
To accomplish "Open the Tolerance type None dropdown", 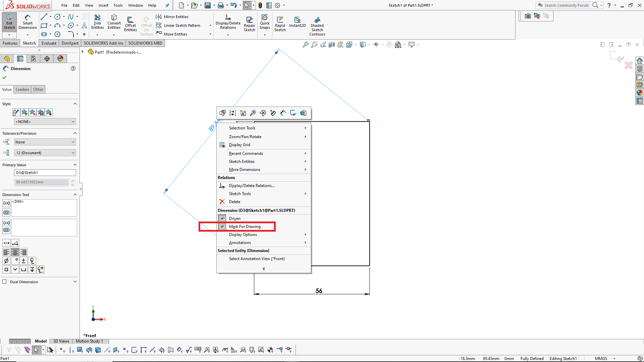I will tap(45, 142).
